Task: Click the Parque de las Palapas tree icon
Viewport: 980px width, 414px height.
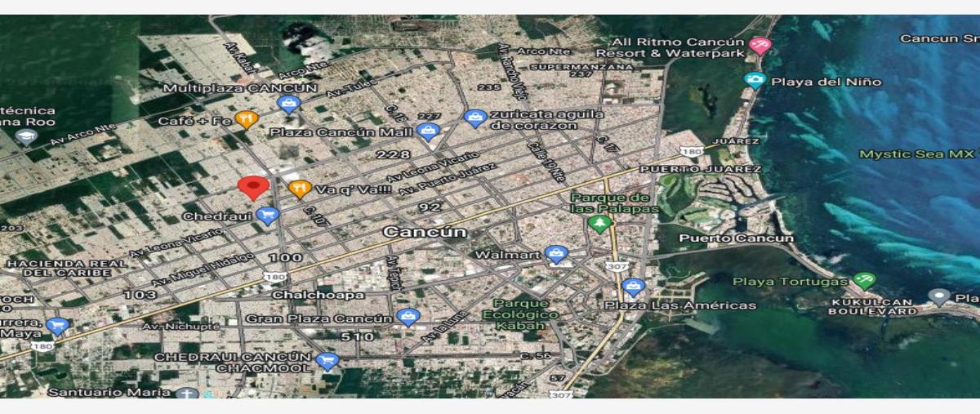Action: click(x=601, y=223)
